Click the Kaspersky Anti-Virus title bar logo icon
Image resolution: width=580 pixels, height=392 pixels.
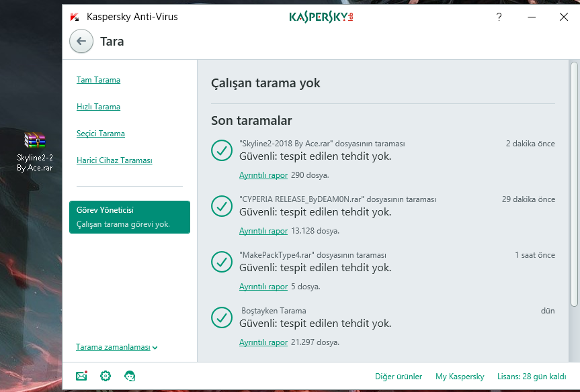(75, 17)
